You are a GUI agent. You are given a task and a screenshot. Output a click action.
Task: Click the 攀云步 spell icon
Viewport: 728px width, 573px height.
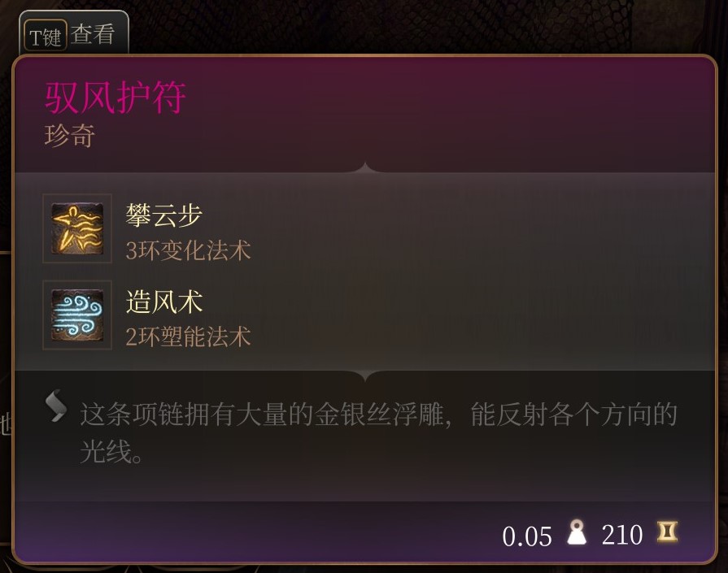point(77,228)
